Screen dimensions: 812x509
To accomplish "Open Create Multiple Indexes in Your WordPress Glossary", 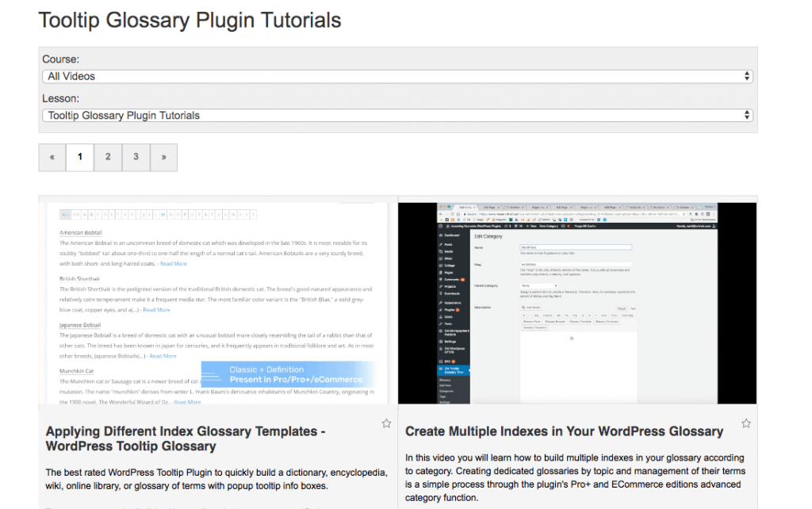I will (564, 431).
